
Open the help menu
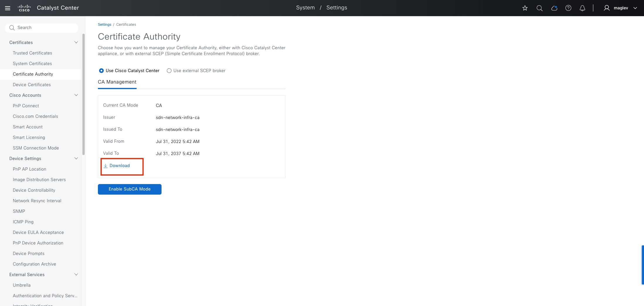568,8
